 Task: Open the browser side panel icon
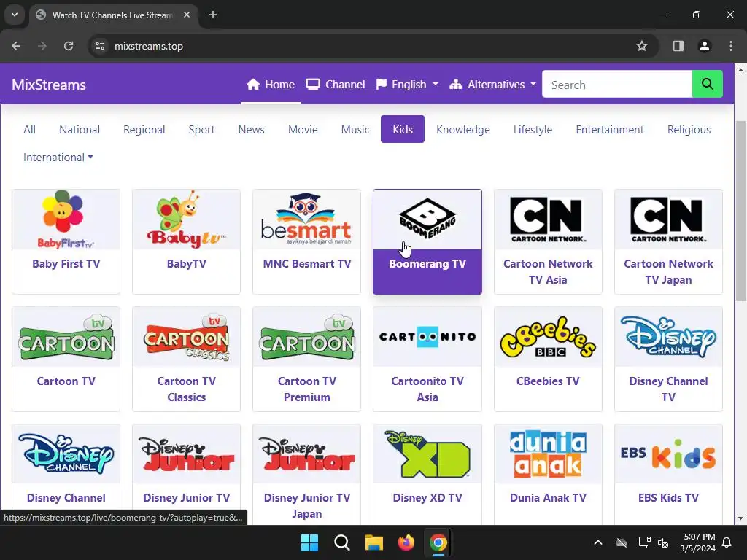tap(678, 46)
